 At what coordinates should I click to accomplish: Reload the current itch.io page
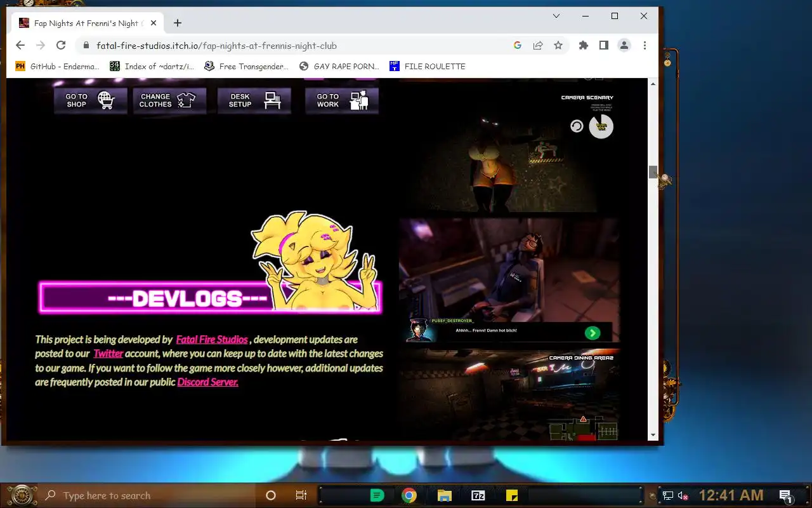point(61,45)
